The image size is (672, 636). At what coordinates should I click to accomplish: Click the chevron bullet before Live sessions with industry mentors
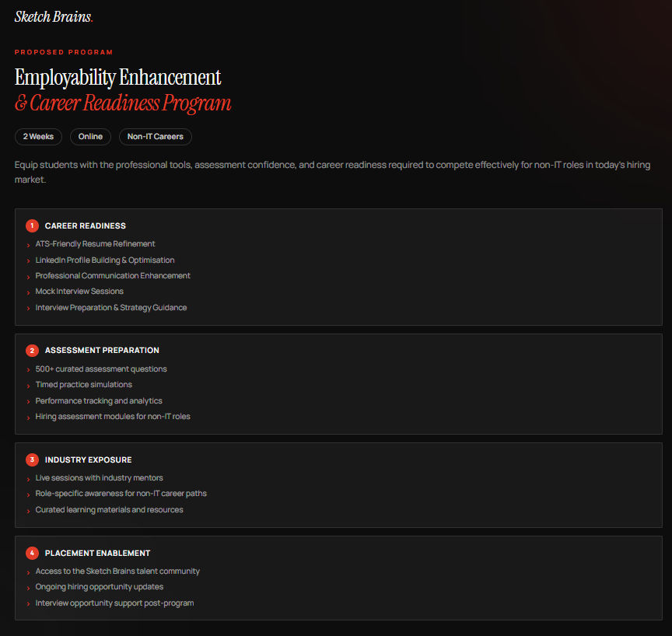(28, 479)
